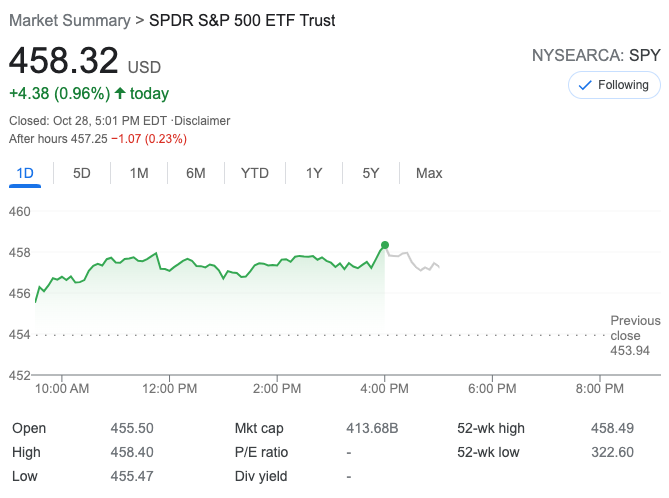Click the green closing-price dot on chart
Image resolution: width=669 pixels, height=498 pixels.
pos(385,245)
